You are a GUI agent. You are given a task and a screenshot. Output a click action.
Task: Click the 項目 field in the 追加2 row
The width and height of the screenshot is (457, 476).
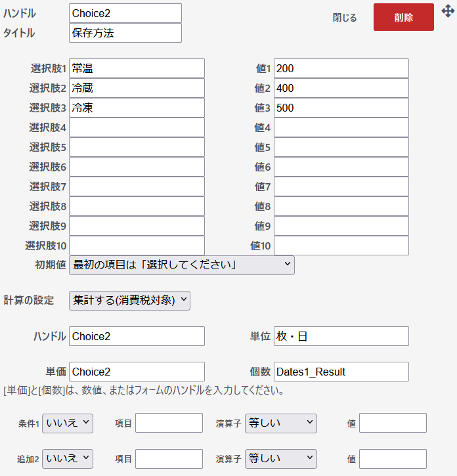coord(169,459)
